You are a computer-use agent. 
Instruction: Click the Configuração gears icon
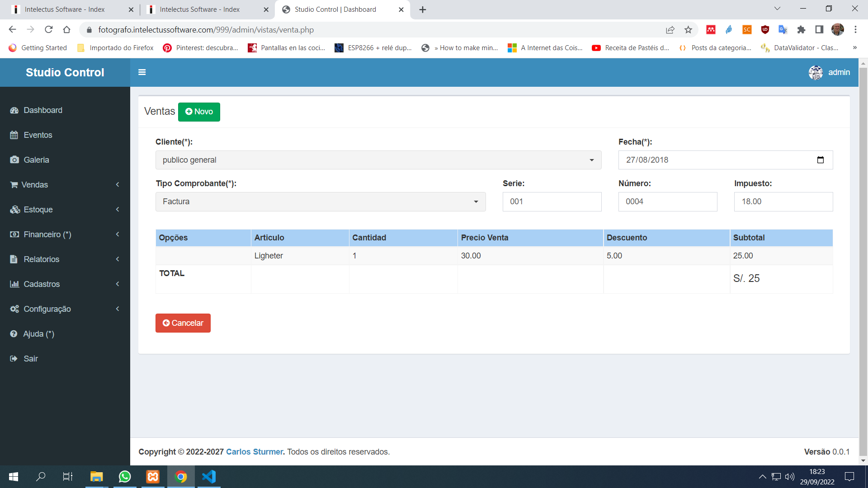pos(14,309)
